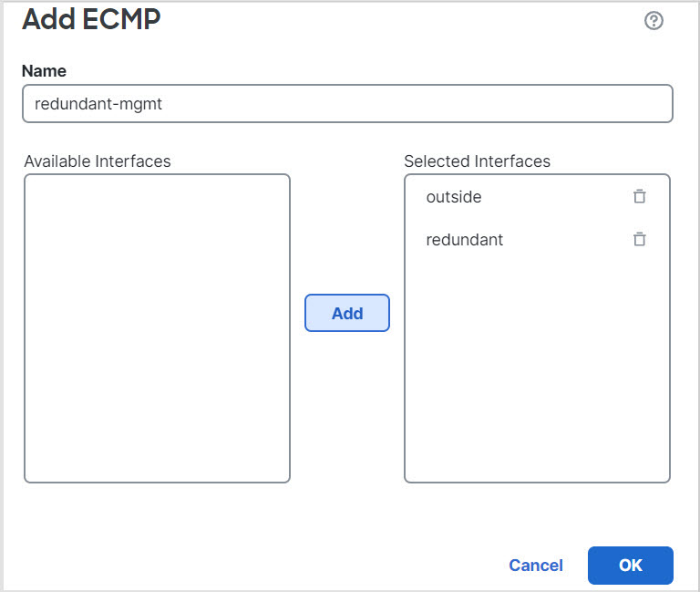The height and width of the screenshot is (592, 700).
Task: Click the Cancel link text
Action: pyautogui.click(x=536, y=566)
